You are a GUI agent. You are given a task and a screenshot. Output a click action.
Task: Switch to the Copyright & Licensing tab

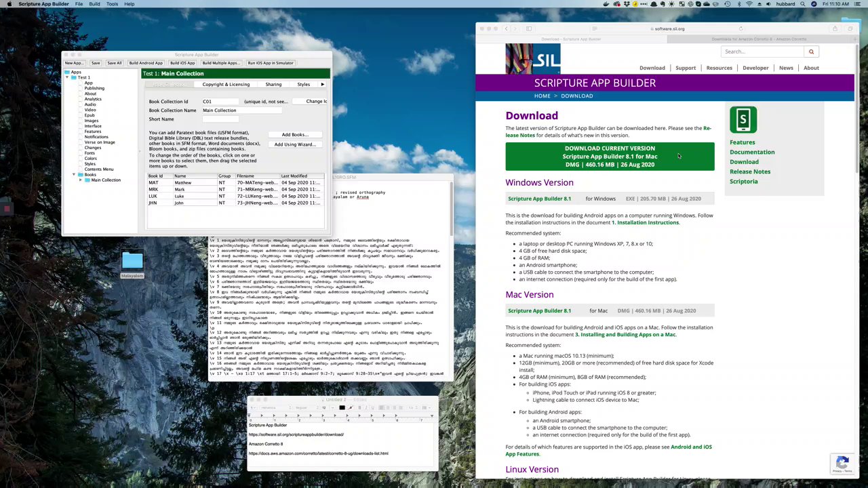[x=226, y=85]
